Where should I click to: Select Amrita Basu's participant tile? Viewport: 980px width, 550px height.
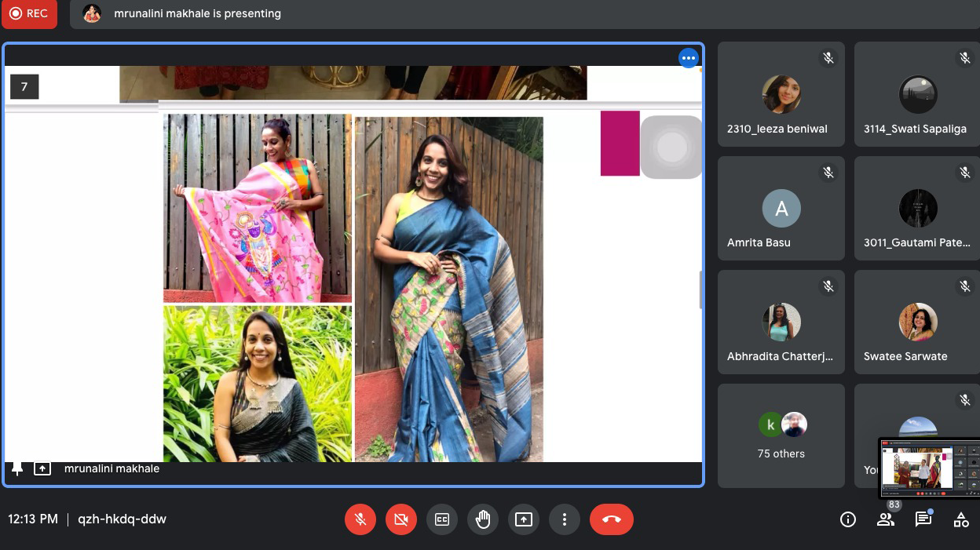click(x=781, y=208)
